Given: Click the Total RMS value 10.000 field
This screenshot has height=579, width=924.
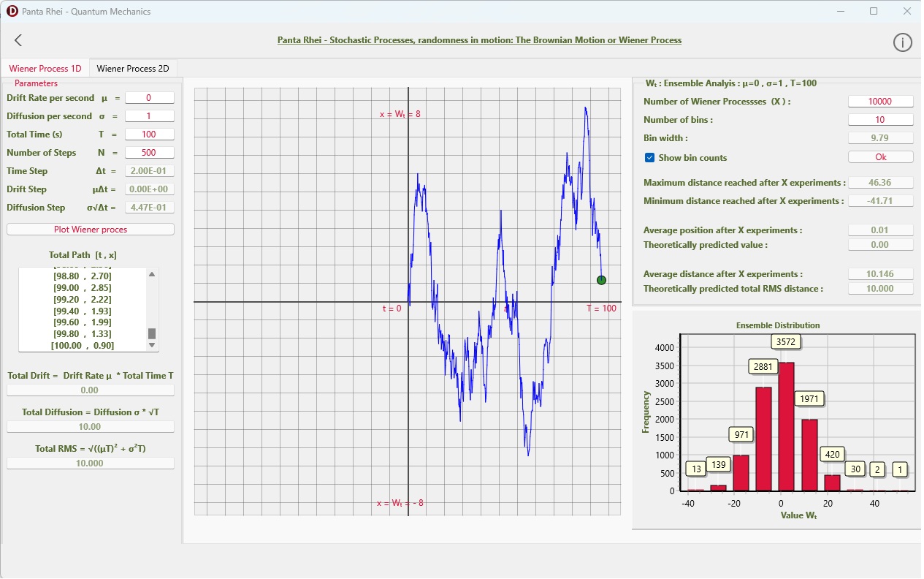Looking at the screenshot, I should (91, 463).
